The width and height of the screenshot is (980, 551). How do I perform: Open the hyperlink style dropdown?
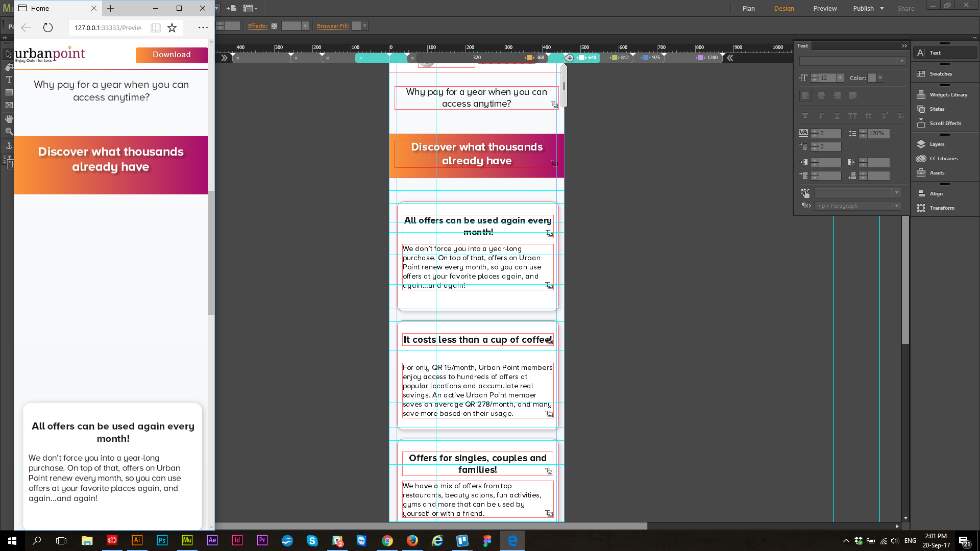click(x=857, y=193)
